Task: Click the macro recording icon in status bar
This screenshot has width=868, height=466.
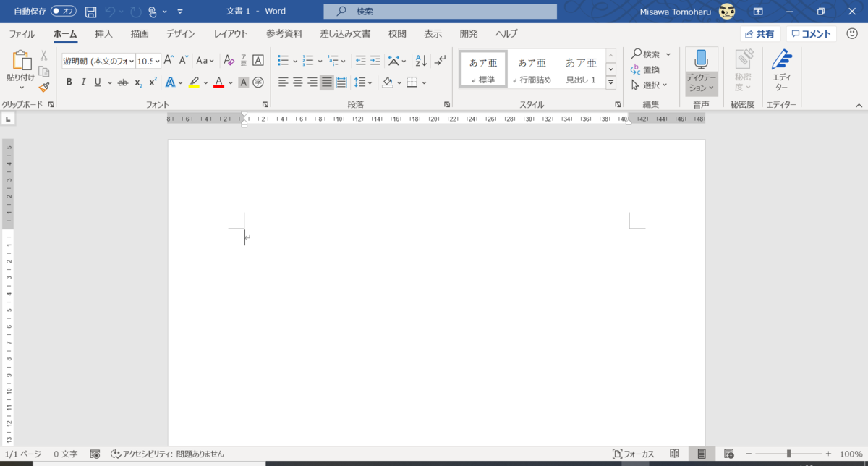Action: [95, 454]
